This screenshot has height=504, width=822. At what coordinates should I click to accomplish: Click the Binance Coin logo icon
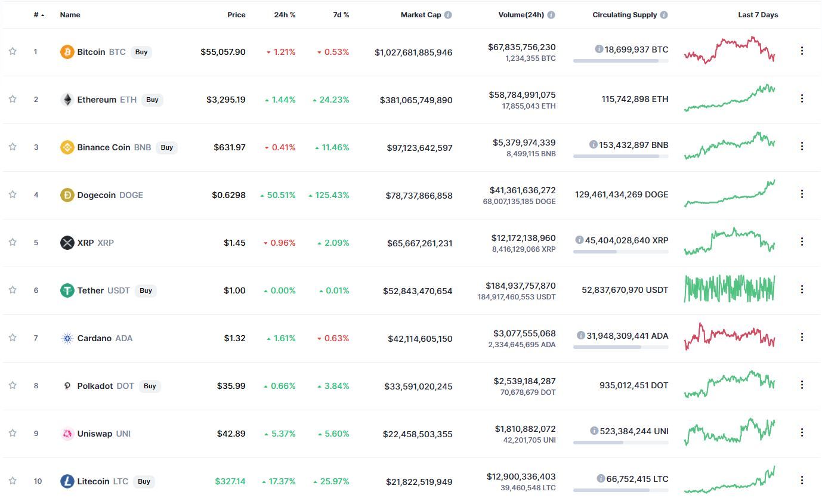(67, 147)
